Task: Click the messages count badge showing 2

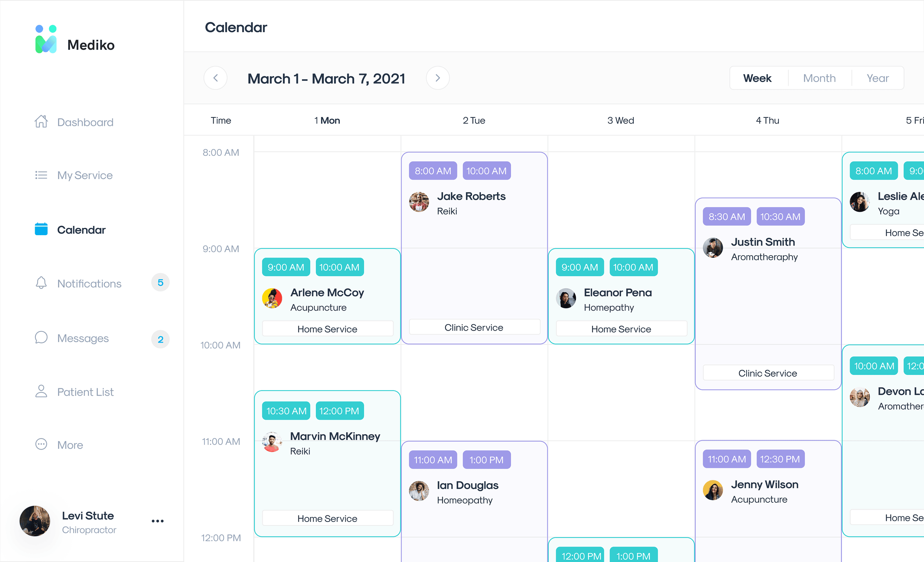Action: pyautogui.click(x=160, y=339)
